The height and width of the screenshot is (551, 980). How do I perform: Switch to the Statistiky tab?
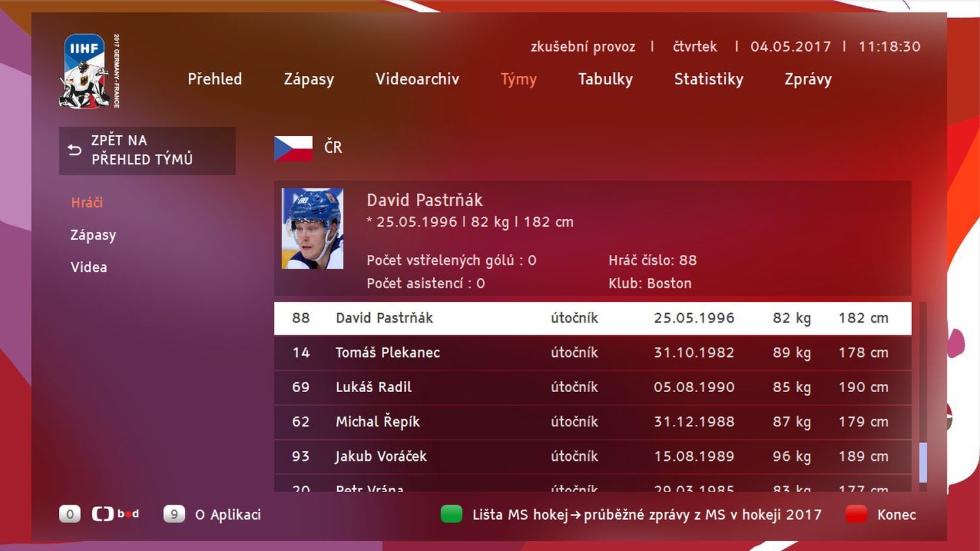pos(708,79)
